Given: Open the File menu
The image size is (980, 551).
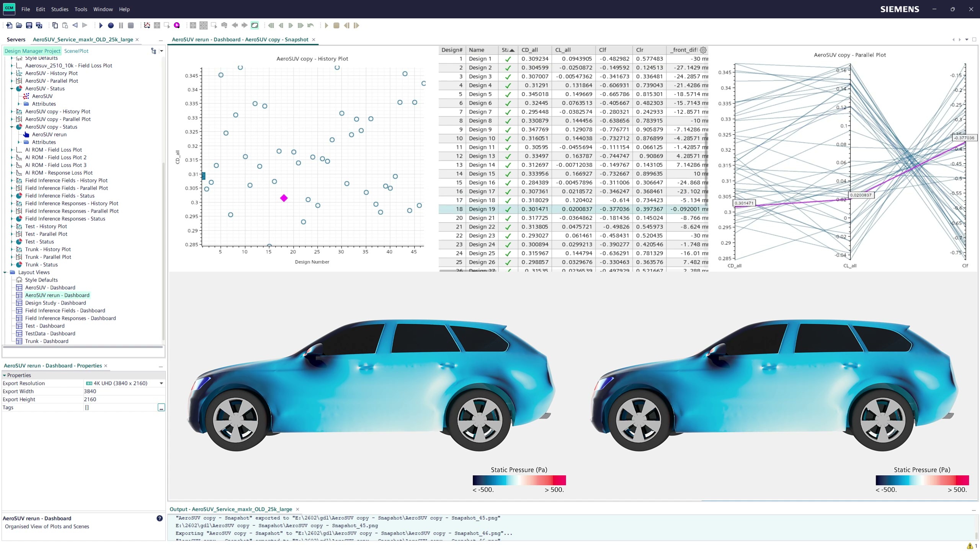Looking at the screenshot, I should click(26, 9).
